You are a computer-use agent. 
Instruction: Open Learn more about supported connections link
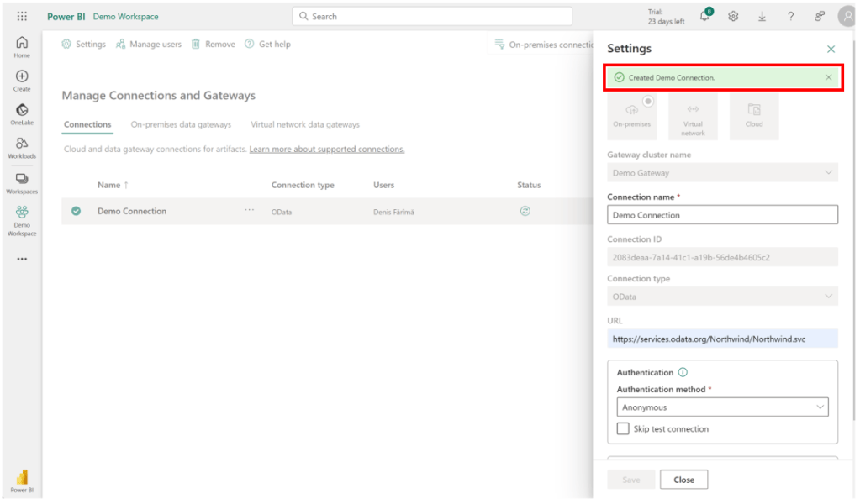pyautogui.click(x=326, y=150)
